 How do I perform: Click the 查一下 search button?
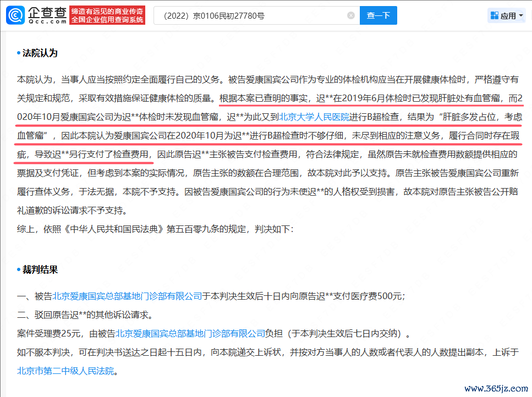379,15
